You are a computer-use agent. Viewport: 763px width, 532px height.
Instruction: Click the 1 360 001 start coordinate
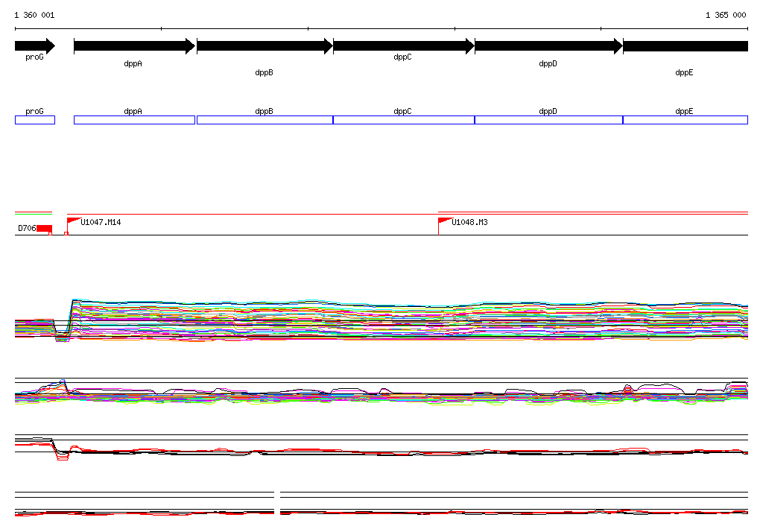(x=34, y=15)
